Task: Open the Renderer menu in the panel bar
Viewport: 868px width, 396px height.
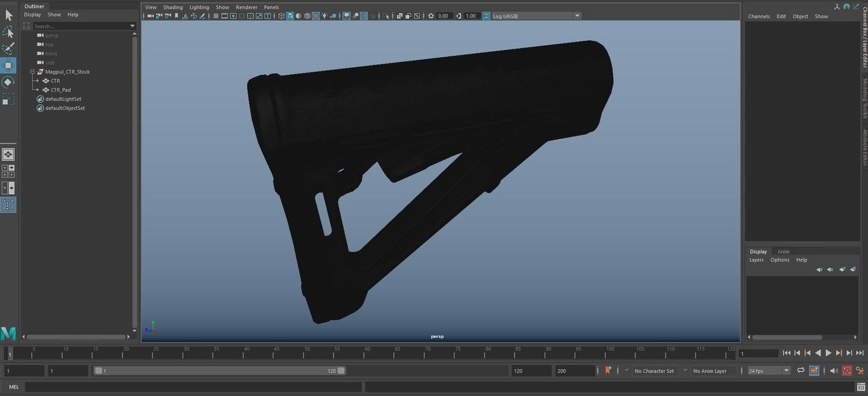Action: 246,7
